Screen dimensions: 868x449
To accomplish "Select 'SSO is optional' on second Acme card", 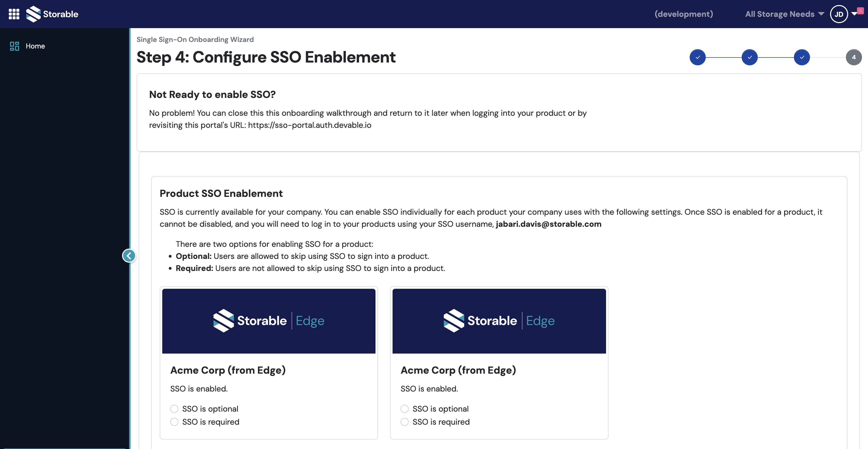I will (x=404, y=409).
